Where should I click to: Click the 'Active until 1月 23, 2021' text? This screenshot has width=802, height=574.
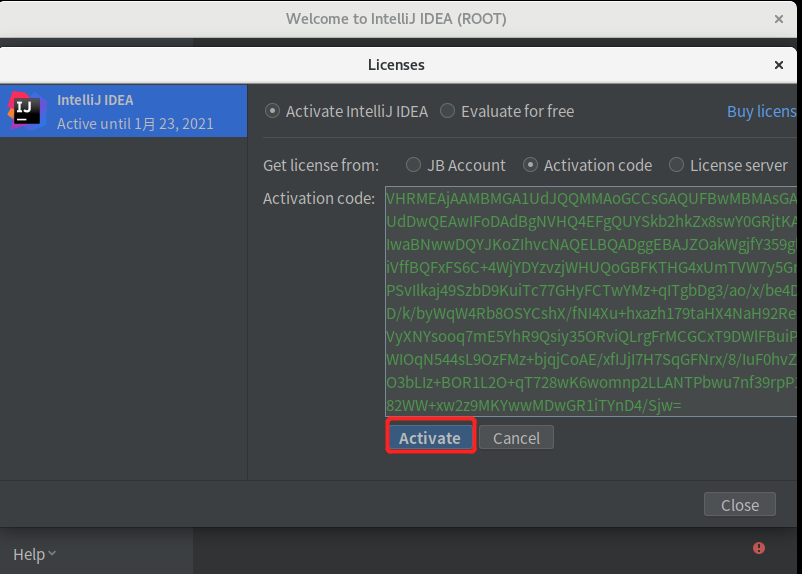point(135,124)
